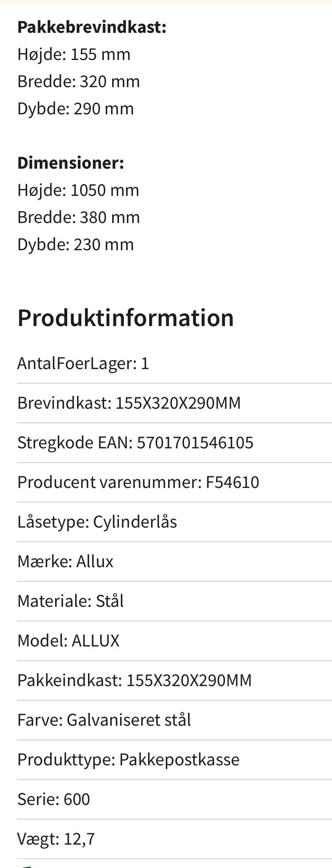332x868 pixels.
Task: Select the Vægt 12,7 row
Action: pyautogui.click(x=56, y=839)
